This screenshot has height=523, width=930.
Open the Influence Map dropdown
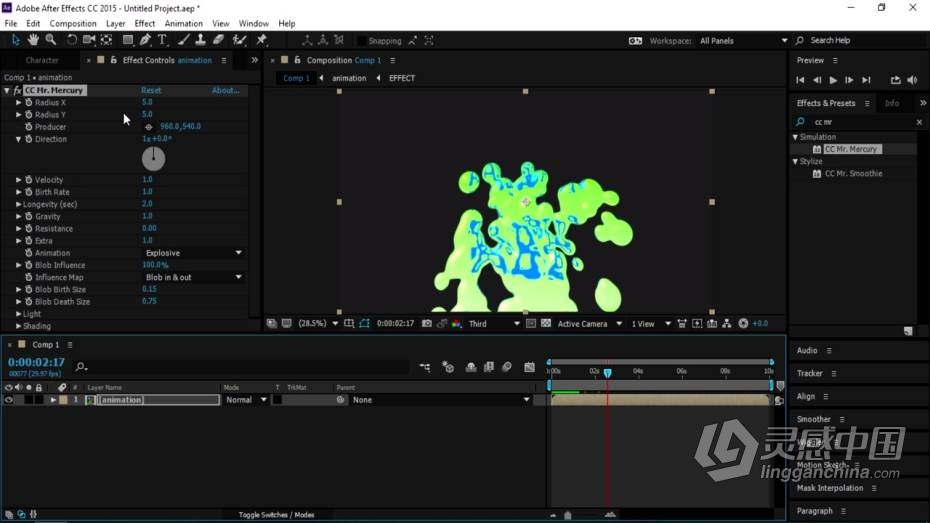coord(193,278)
